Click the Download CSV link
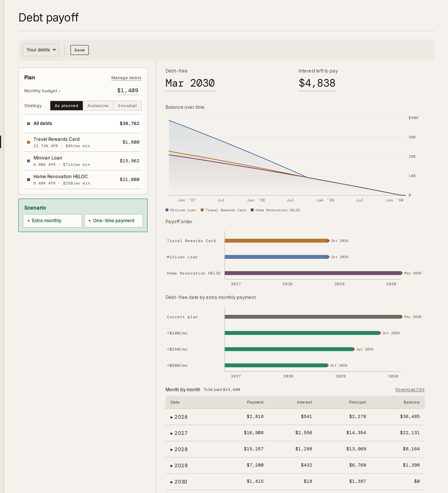The width and height of the screenshot is (448, 493). [x=410, y=389]
